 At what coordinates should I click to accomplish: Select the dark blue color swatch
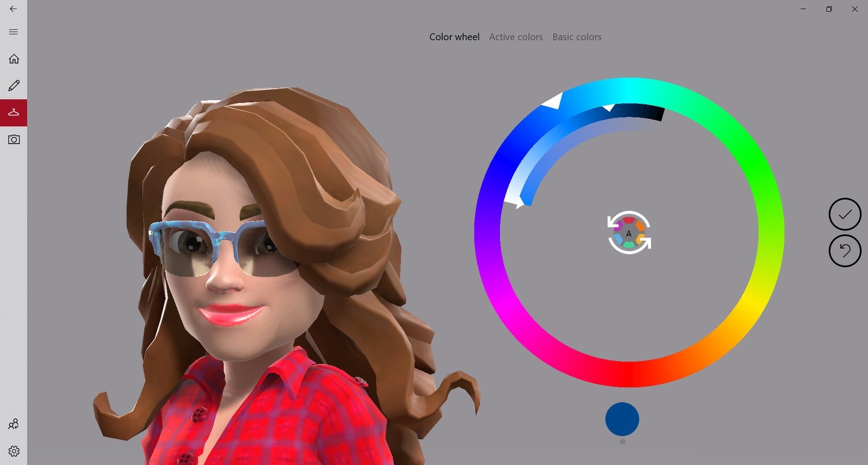coord(622,419)
